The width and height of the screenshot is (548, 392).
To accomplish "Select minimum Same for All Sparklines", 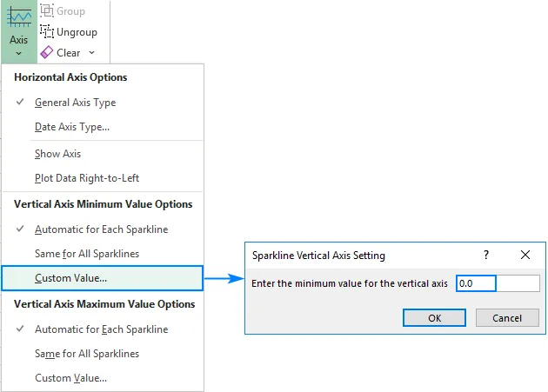I will coord(87,254).
